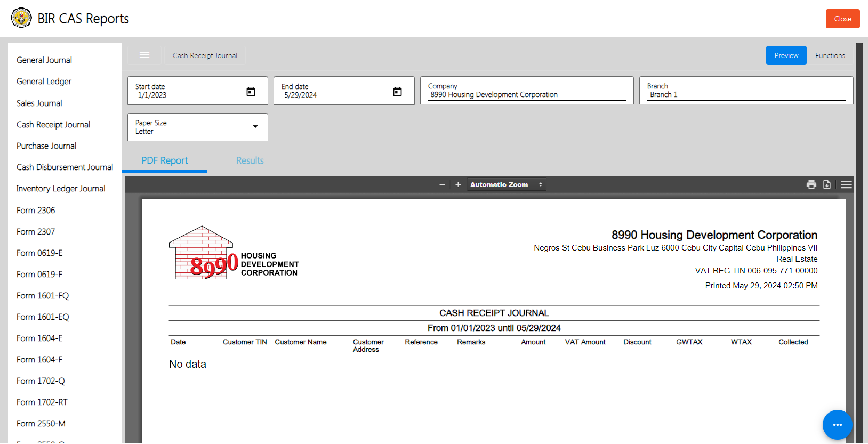Open the PDF viewer tools menu
Image resolution: width=868 pixels, height=444 pixels.
tap(846, 184)
